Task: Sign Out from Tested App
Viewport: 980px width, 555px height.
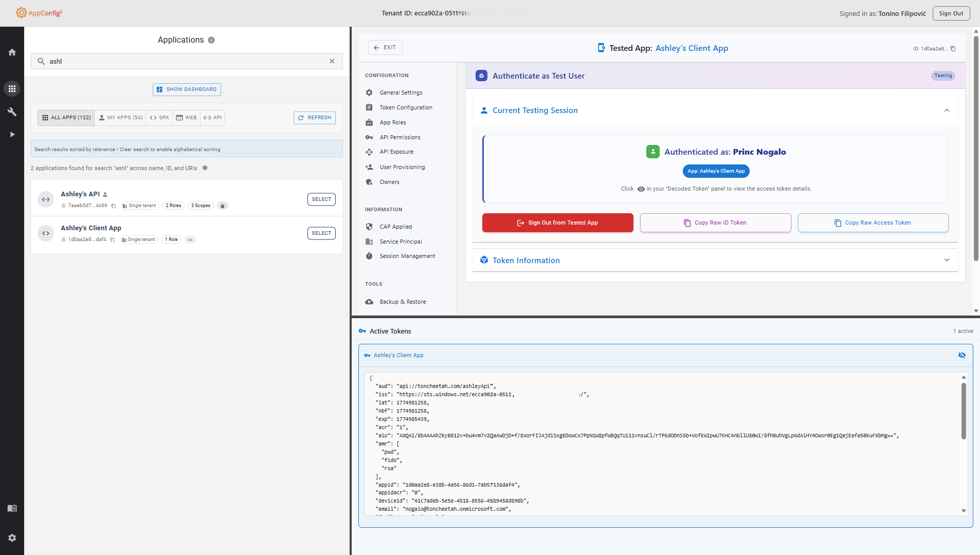Action: [558, 223]
